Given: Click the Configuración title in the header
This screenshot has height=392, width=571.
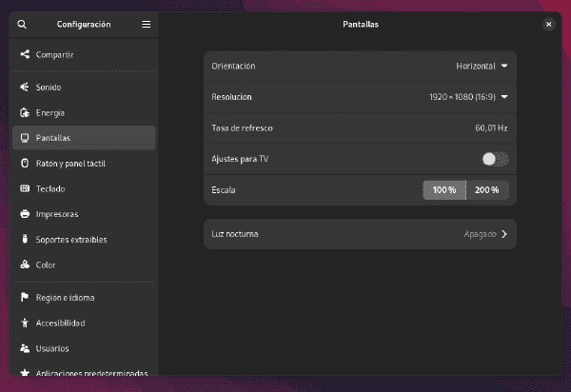Looking at the screenshot, I should (x=84, y=25).
